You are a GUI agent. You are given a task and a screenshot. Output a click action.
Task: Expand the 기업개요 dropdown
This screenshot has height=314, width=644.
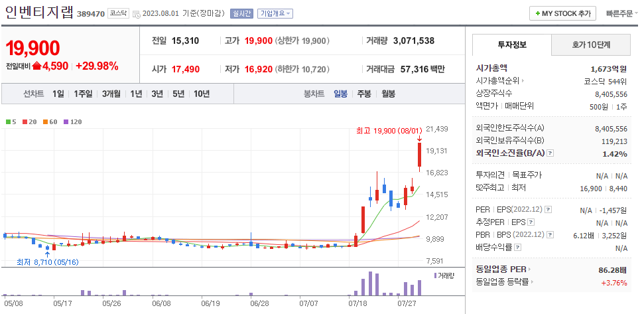(275, 13)
